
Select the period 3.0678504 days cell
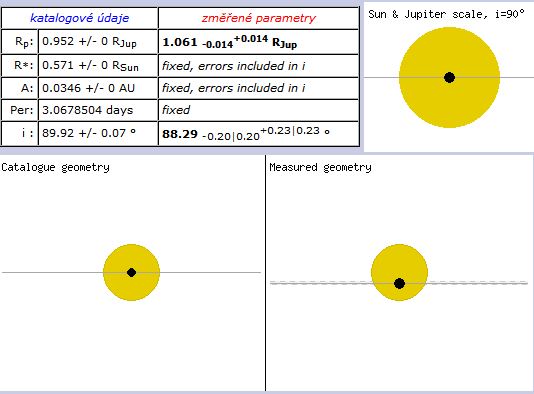[x=98, y=110]
